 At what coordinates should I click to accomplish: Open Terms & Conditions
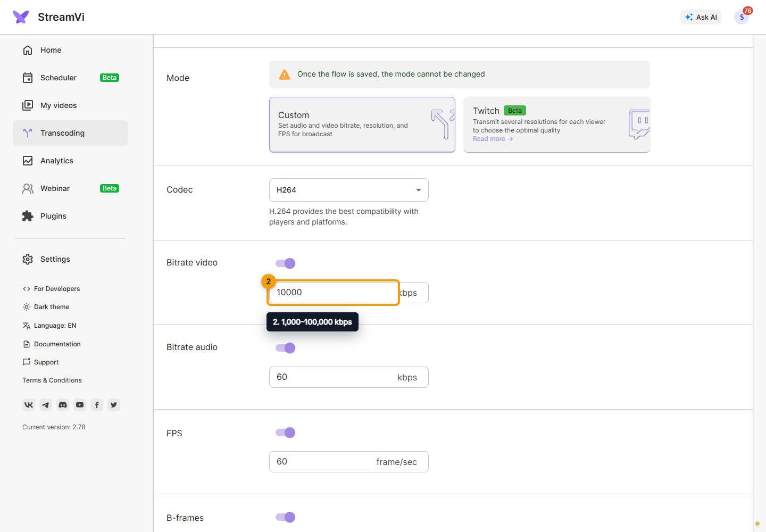(x=52, y=380)
